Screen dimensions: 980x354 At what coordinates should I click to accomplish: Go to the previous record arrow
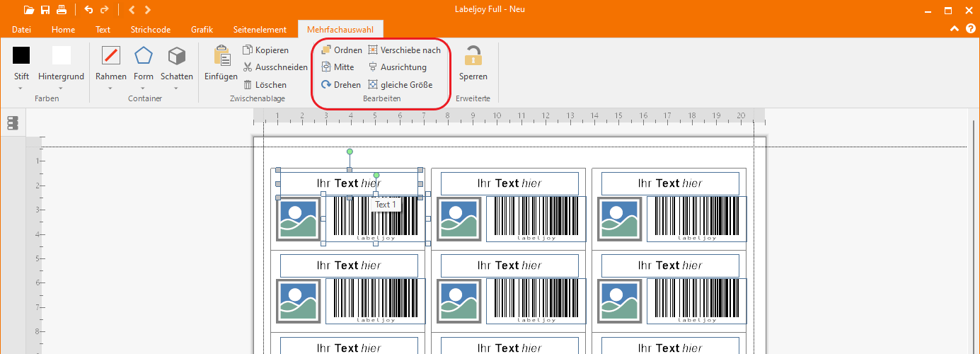132,10
